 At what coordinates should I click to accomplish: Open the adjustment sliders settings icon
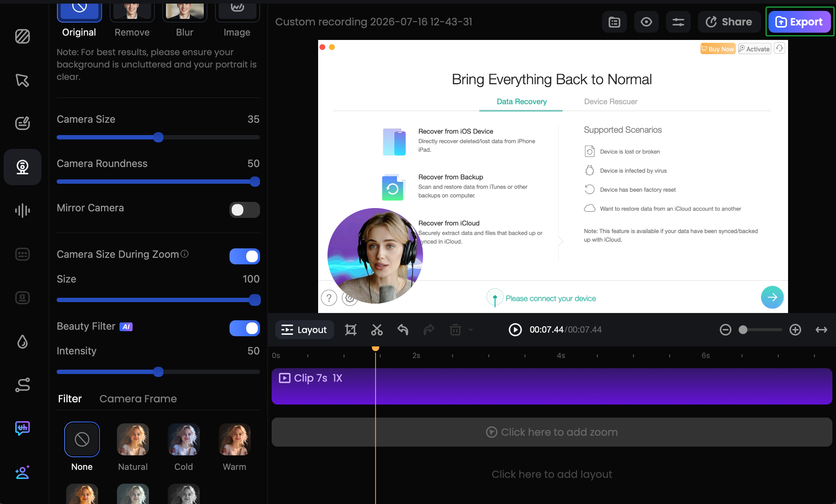click(678, 22)
